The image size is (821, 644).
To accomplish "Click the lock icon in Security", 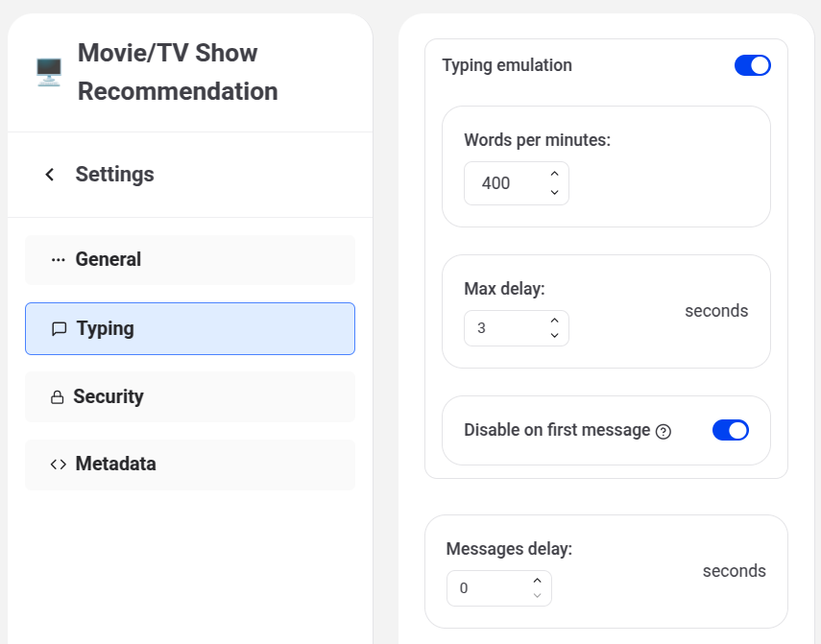I will pyautogui.click(x=58, y=397).
